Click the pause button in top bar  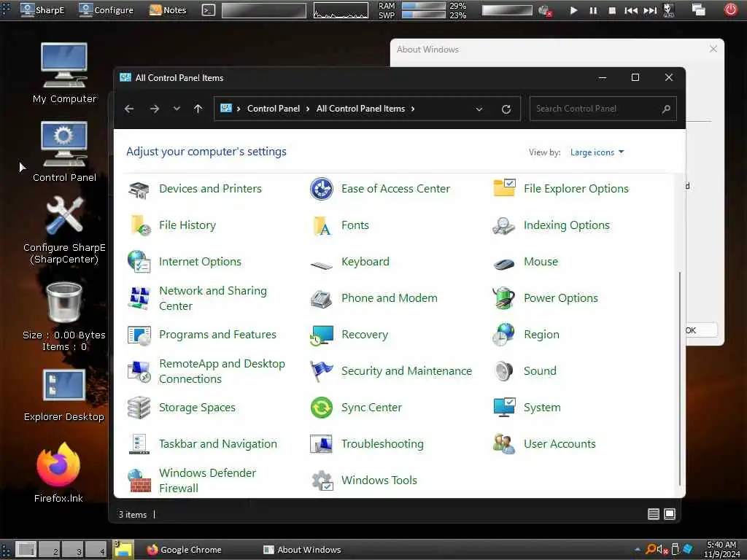coord(592,10)
